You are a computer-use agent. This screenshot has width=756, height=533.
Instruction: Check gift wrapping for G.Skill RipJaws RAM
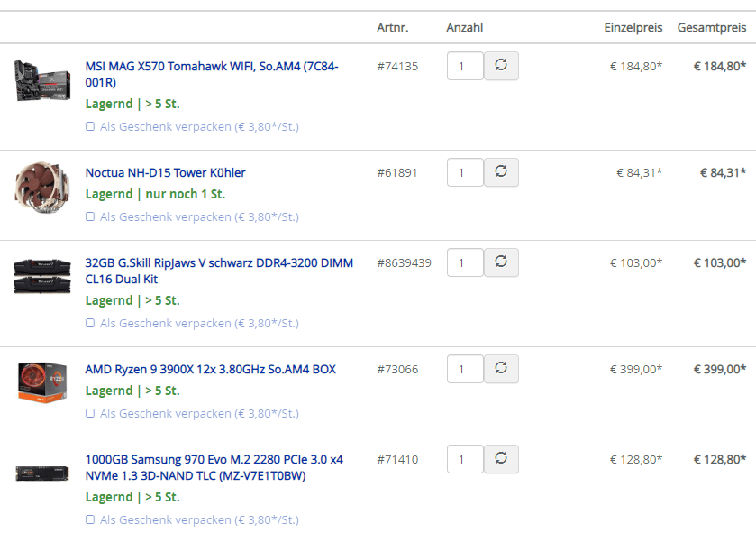[90, 323]
